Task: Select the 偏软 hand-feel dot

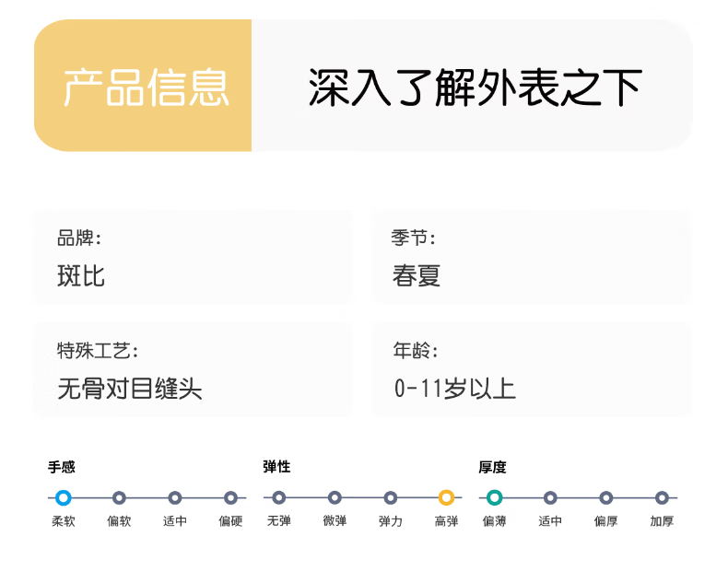Action: tap(119, 498)
